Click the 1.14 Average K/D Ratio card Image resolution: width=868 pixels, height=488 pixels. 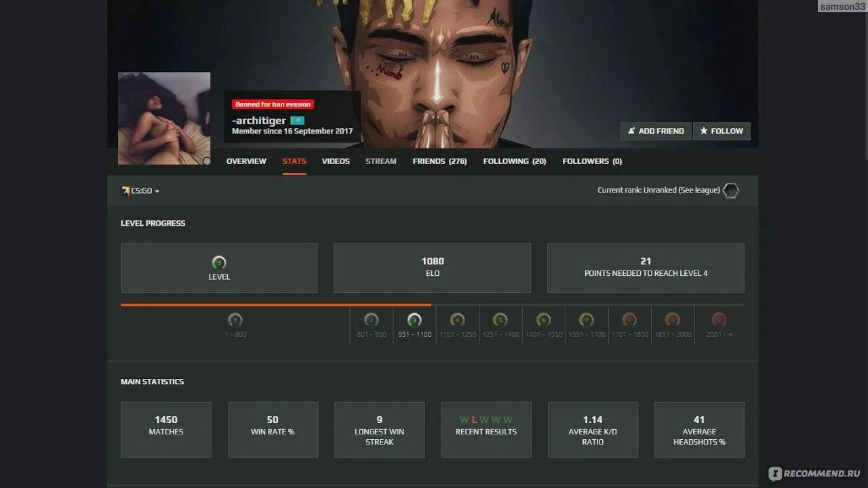tap(593, 430)
